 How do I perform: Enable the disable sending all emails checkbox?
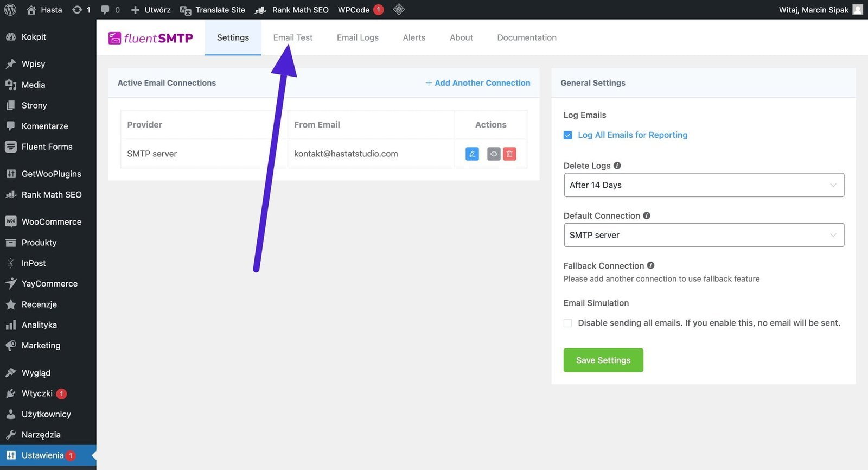[x=568, y=323]
